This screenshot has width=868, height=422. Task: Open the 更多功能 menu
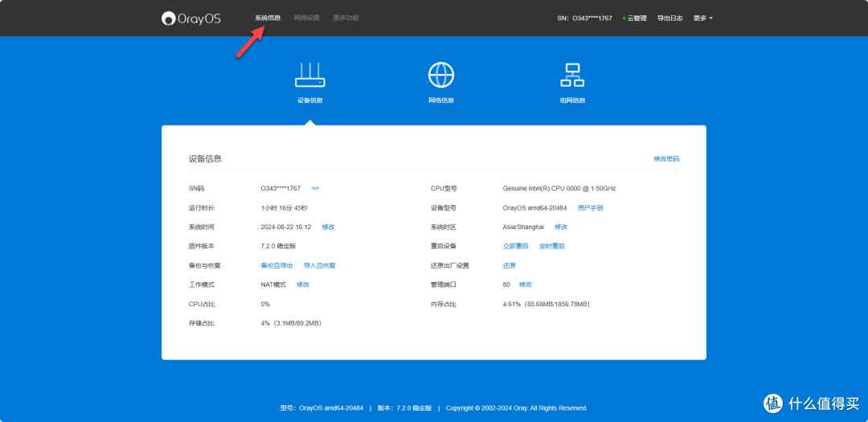click(346, 18)
